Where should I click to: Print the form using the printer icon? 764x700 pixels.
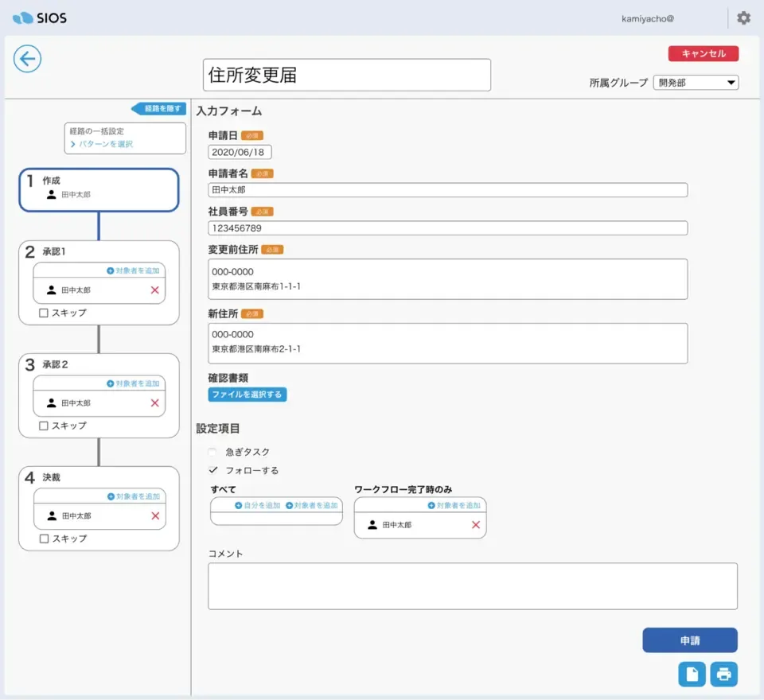723,674
